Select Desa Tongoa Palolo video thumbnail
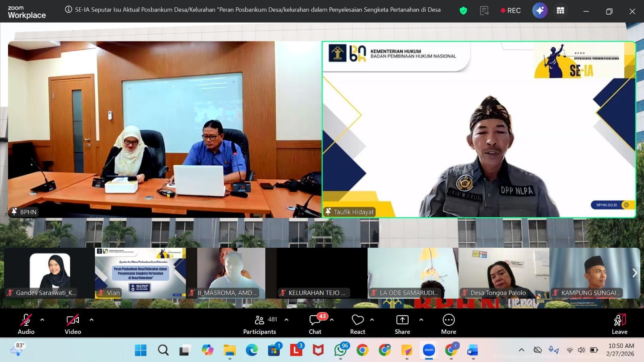The height and width of the screenshot is (362, 644). point(504,273)
